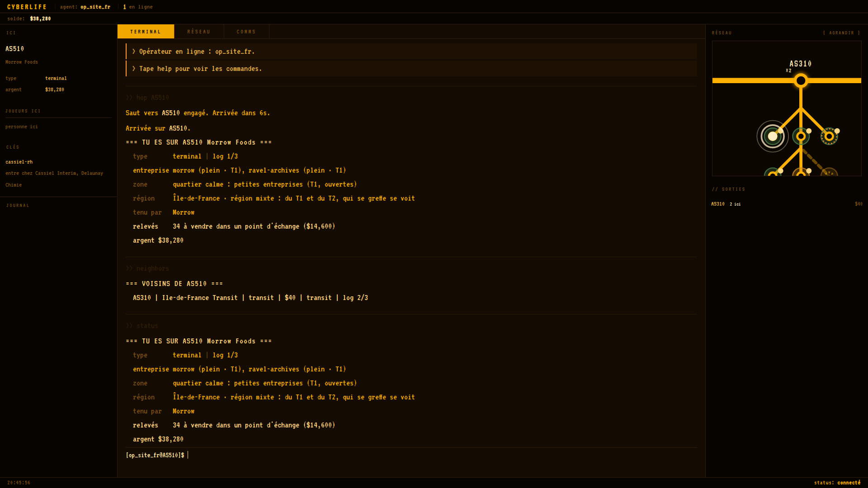Expand the network map with AGRANDIR
This screenshot has height=488, width=868.
[842, 33]
